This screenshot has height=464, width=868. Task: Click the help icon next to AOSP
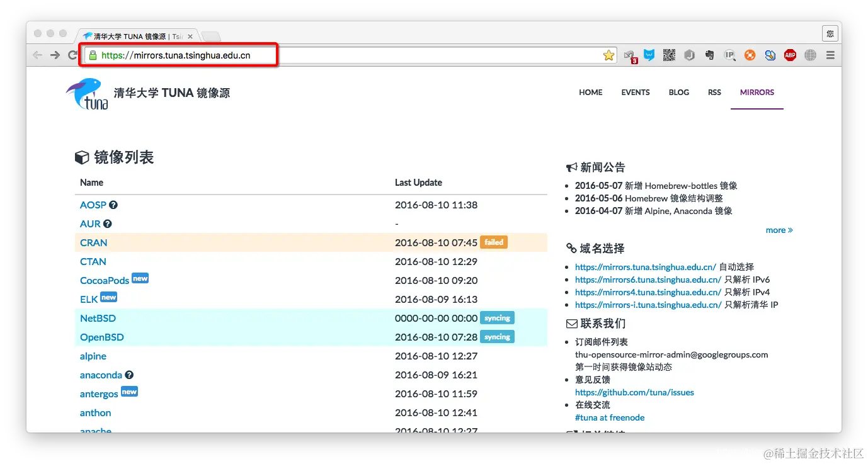113,205
